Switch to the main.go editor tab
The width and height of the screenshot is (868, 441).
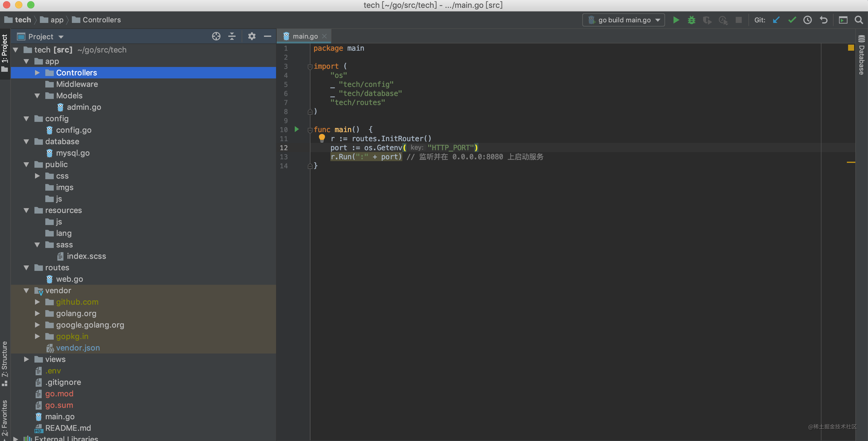pos(305,36)
